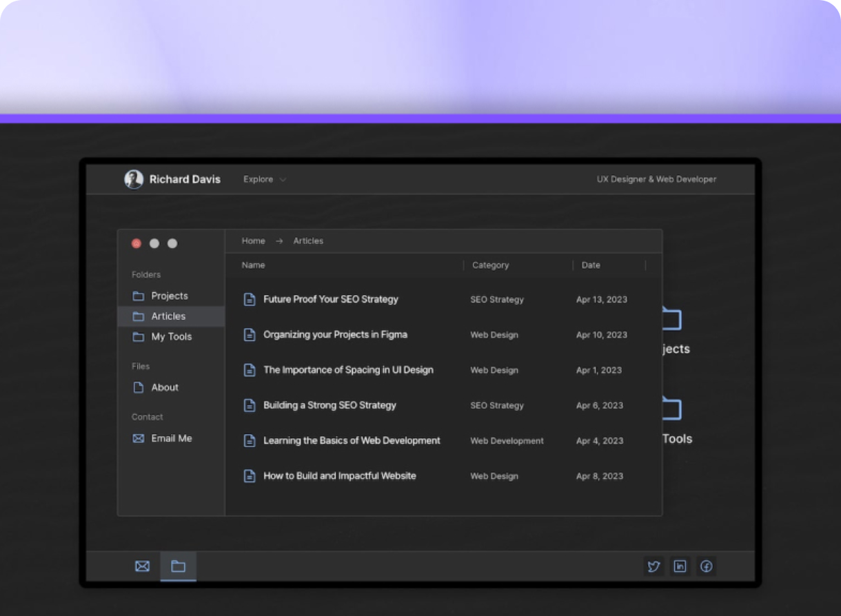
Task: Click file icon beside Organizing your Projects in Figma
Action: click(250, 335)
